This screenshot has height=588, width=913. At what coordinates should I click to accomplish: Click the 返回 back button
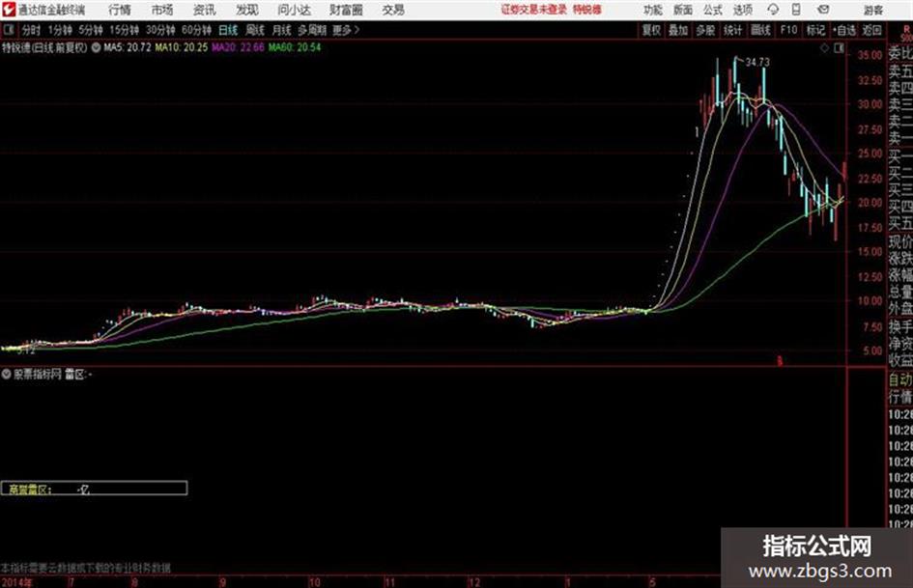(x=871, y=30)
